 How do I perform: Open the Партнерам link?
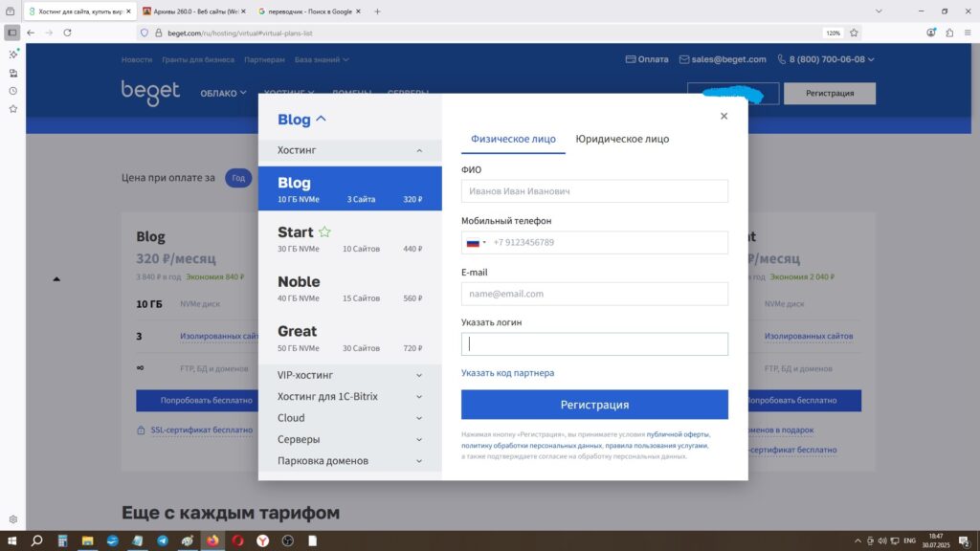point(264,60)
